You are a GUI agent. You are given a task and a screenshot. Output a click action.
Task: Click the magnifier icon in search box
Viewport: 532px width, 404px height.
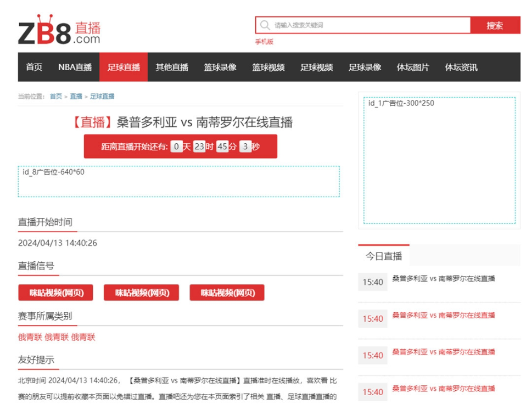point(265,25)
